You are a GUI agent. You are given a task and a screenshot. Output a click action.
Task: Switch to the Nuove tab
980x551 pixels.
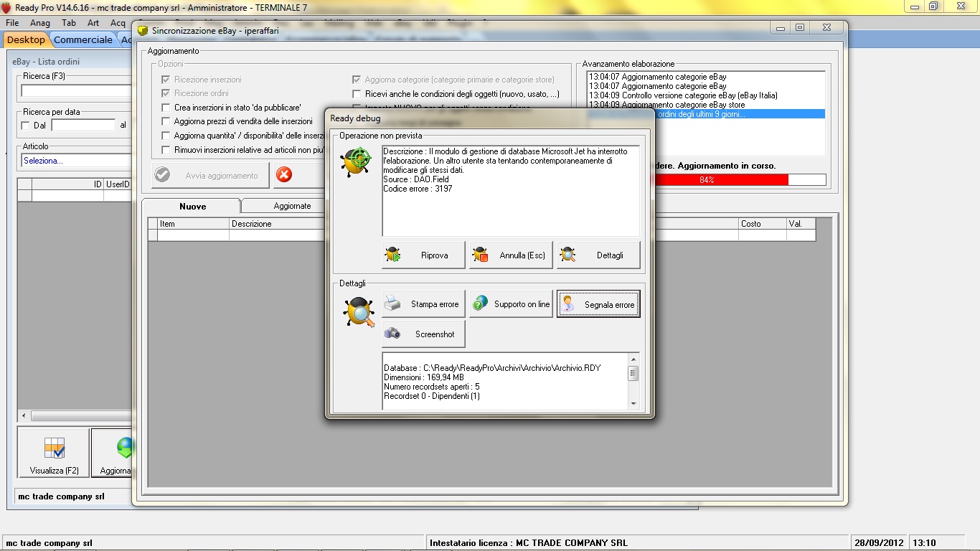pos(192,206)
